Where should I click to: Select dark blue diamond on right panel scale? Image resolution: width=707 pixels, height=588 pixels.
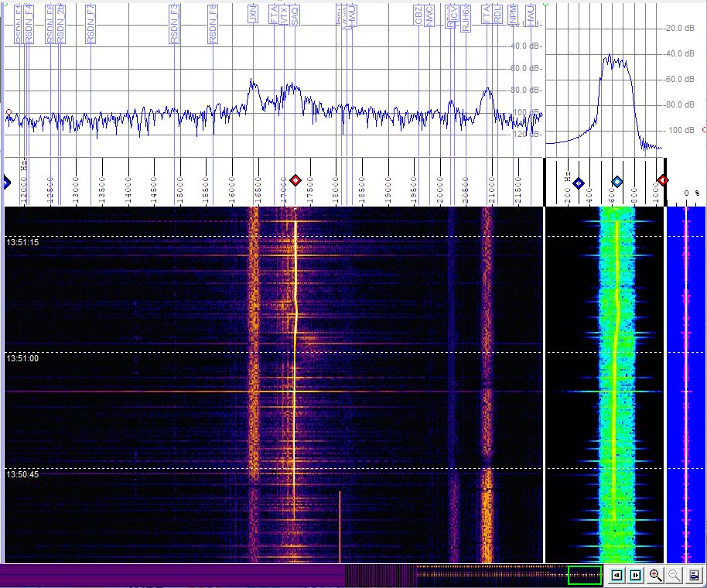(578, 183)
